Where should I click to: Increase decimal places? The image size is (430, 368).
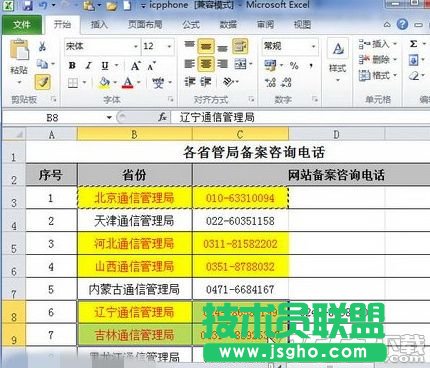[270, 82]
